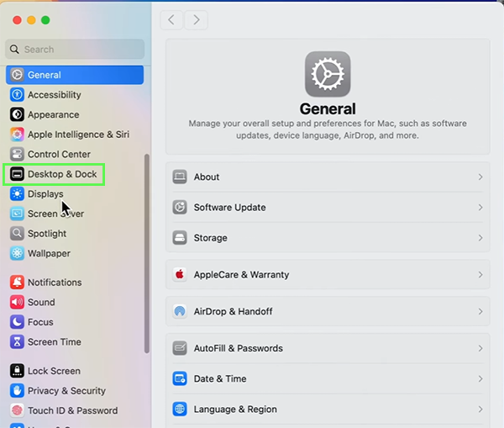Click the Date & Time icon
This screenshot has height=428, width=504.
[x=180, y=378]
